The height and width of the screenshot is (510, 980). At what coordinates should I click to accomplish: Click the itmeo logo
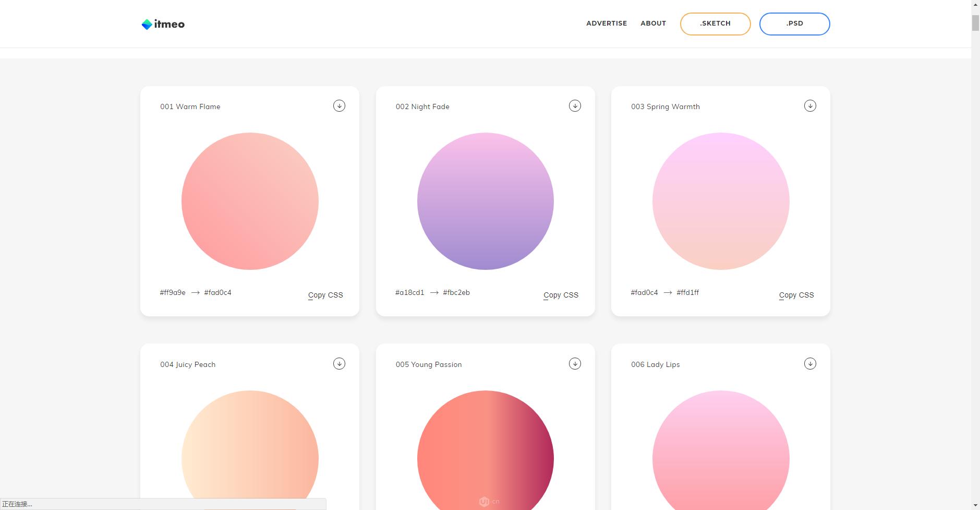(x=163, y=24)
